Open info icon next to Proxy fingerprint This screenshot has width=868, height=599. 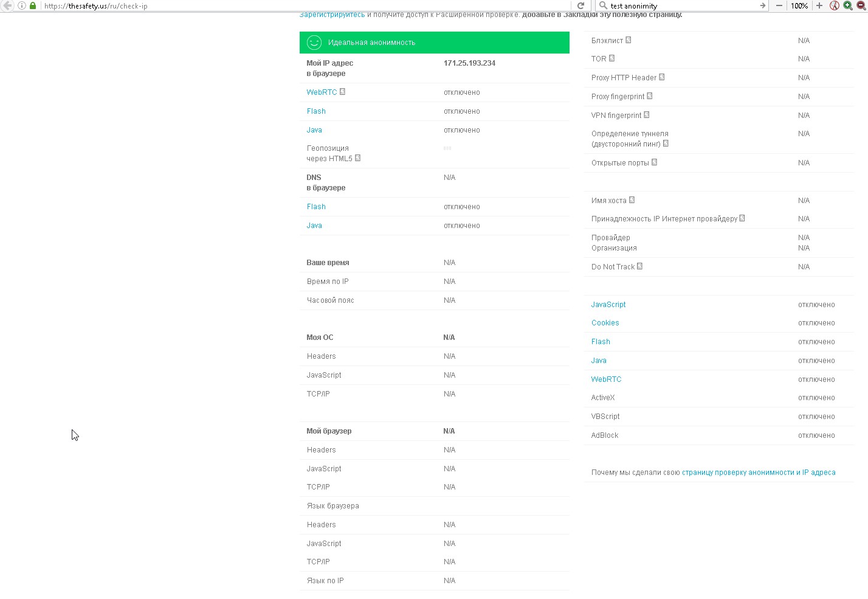point(650,96)
